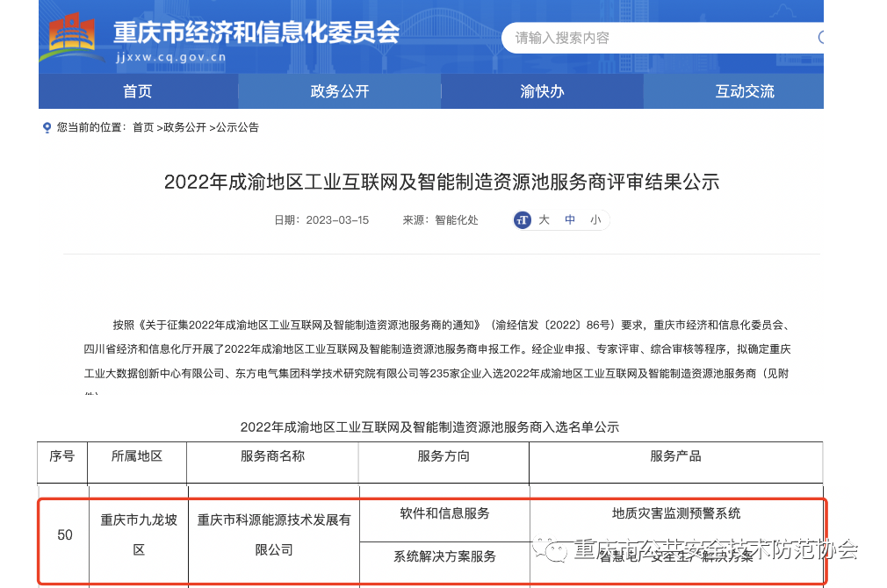Set font size to 大
The image size is (887, 588).
tap(544, 220)
